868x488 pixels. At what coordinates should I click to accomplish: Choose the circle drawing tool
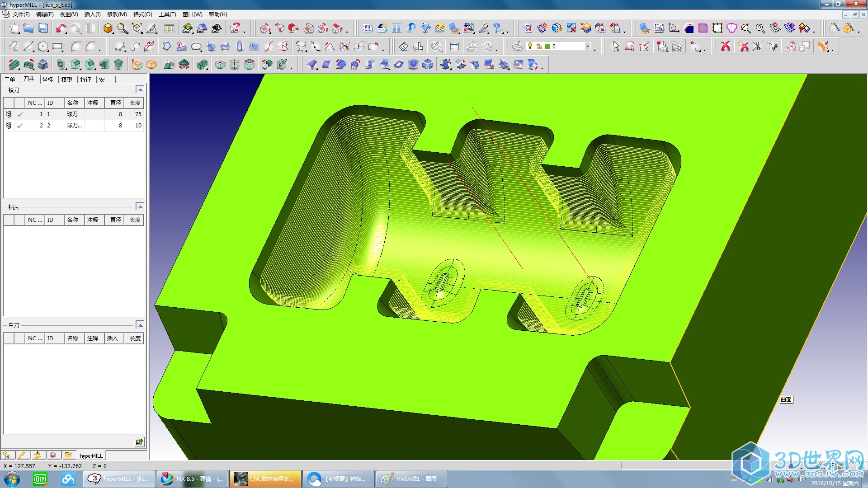pos(43,47)
